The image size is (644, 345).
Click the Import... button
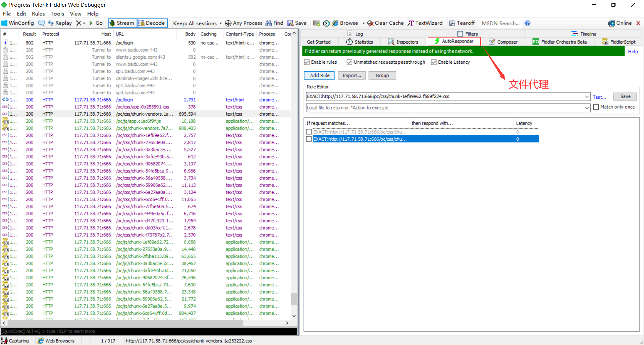point(352,75)
